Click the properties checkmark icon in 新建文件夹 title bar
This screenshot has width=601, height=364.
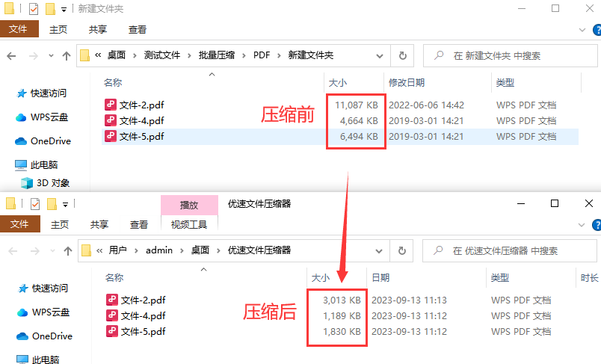[x=34, y=9]
